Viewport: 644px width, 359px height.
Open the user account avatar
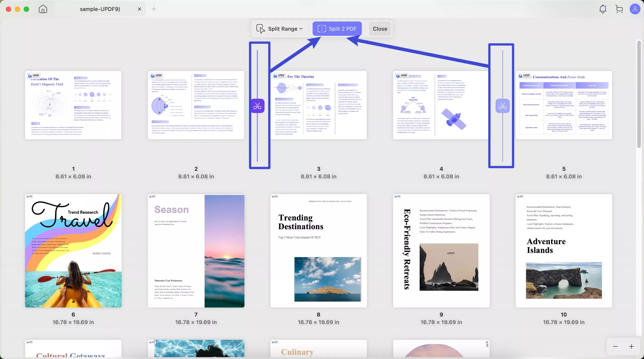point(635,9)
